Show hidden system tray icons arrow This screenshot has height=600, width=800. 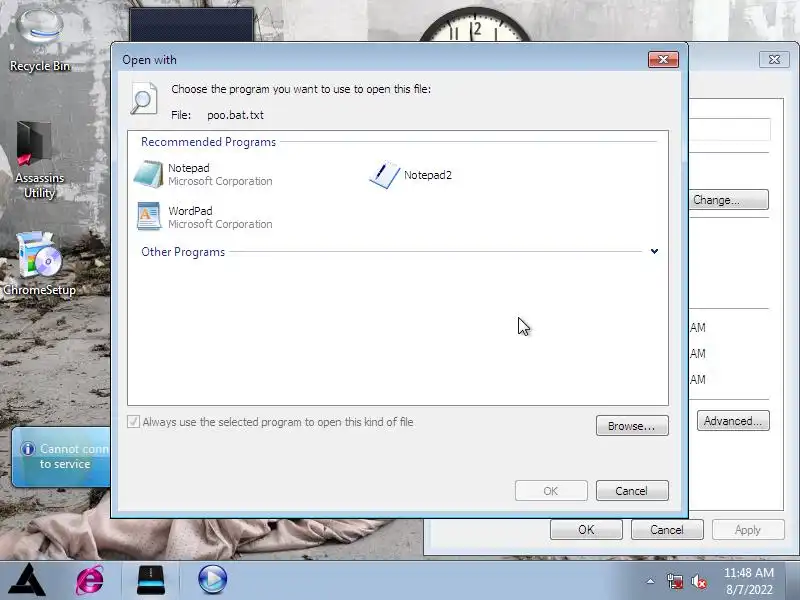point(650,581)
